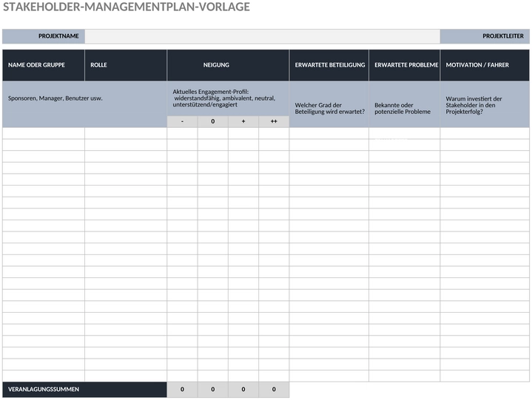Click 'Warum investiert der Stakeholder' description
The width and height of the screenshot is (532, 400).
(474, 105)
